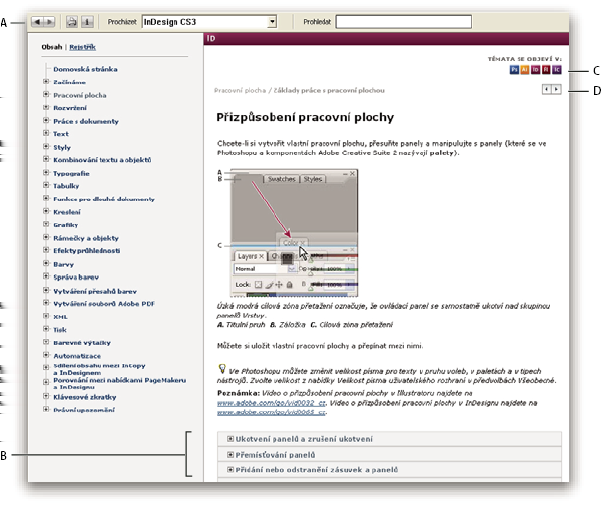Open Sdílení obsahu mezi InCopy a InDesignem
Screen dimensions: 602x506
pos(99,369)
